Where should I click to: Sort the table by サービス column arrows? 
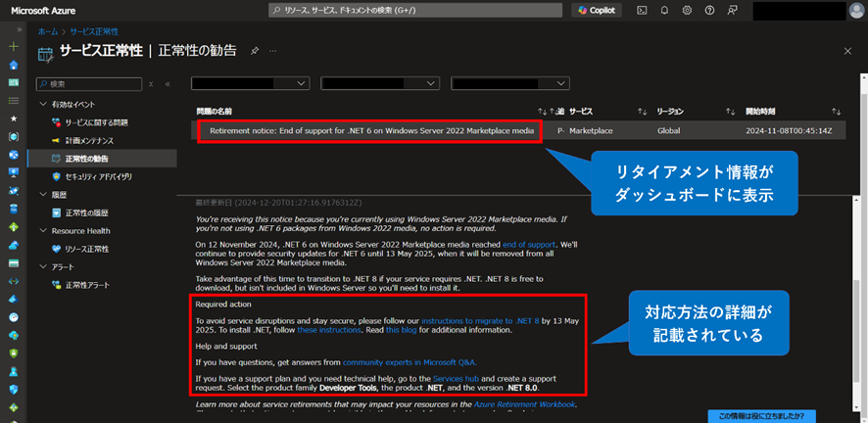(642, 112)
